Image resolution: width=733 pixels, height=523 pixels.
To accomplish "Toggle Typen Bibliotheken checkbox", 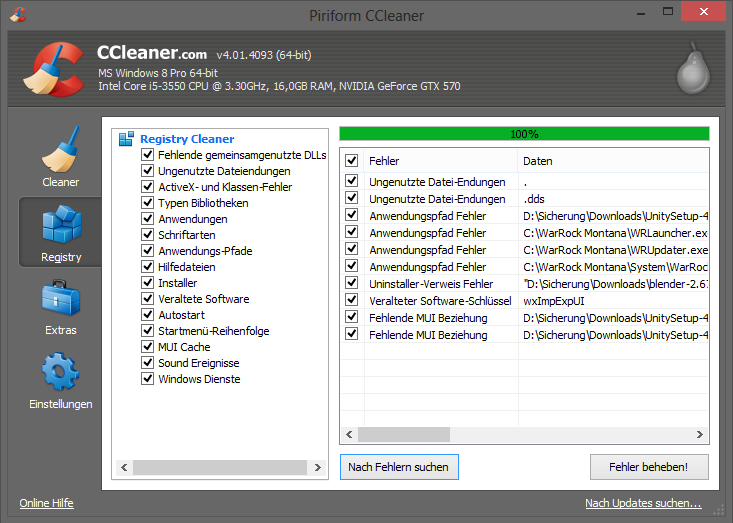I will pyautogui.click(x=147, y=202).
